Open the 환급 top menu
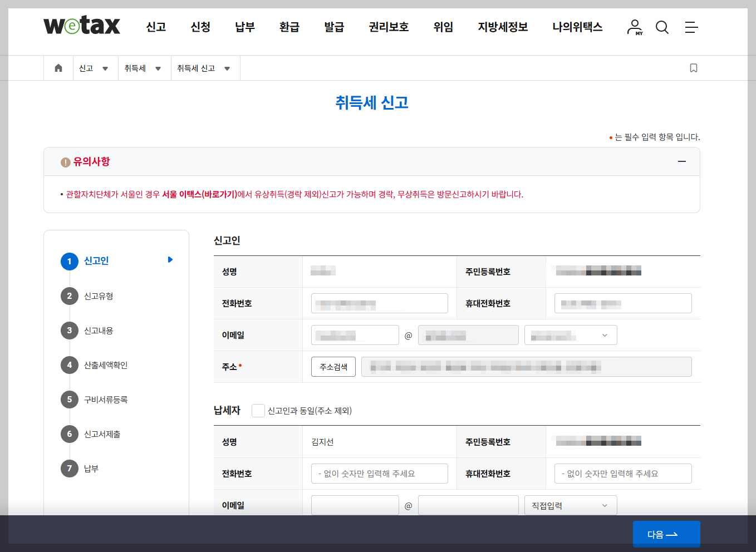Image resolution: width=756 pixels, height=552 pixels. [x=289, y=27]
